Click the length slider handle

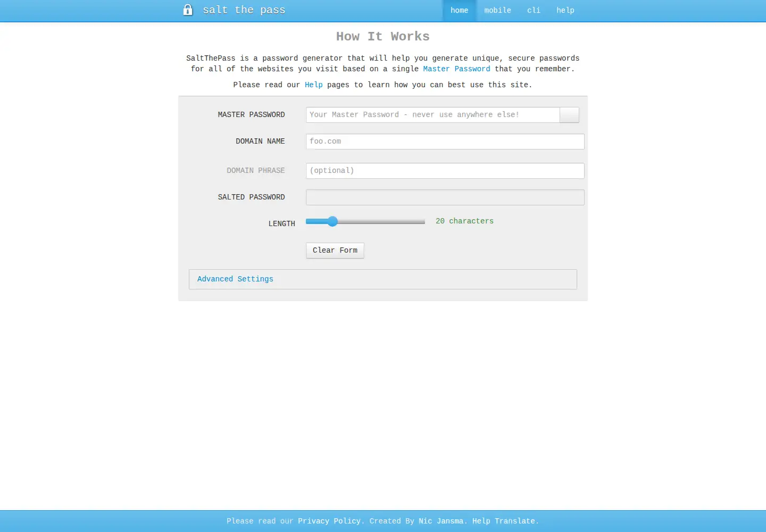pos(332,221)
